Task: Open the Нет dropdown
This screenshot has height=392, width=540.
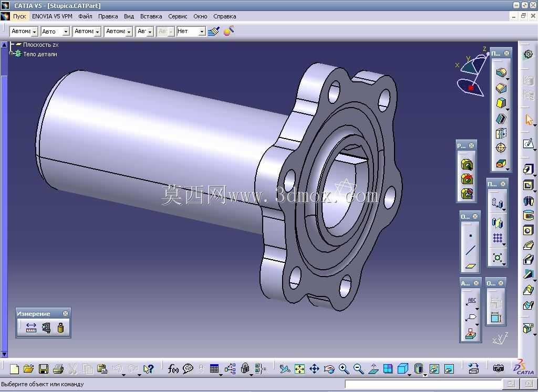Action: [202, 31]
